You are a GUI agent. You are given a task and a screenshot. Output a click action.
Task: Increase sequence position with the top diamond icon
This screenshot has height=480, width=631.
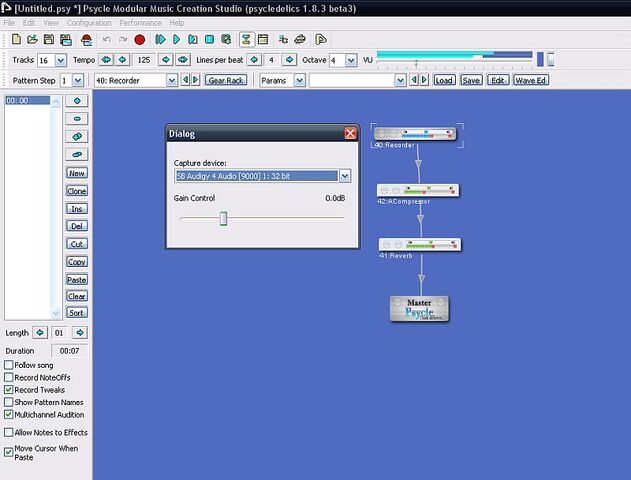[x=77, y=101]
